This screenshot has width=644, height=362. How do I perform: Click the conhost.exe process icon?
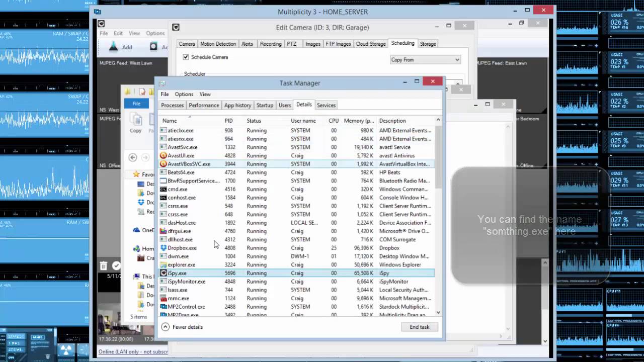pyautogui.click(x=163, y=198)
